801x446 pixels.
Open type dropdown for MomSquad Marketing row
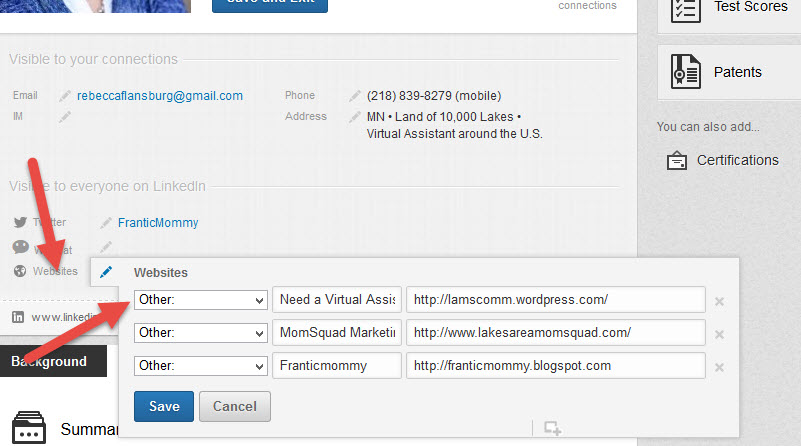coord(201,333)
